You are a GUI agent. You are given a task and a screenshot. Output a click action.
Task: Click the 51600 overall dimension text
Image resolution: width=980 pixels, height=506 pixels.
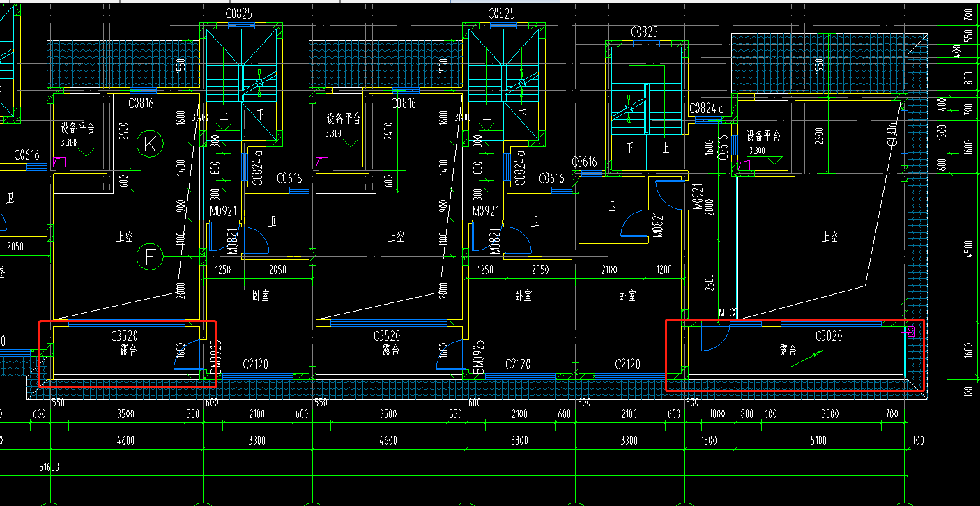[x=49, y=467]
